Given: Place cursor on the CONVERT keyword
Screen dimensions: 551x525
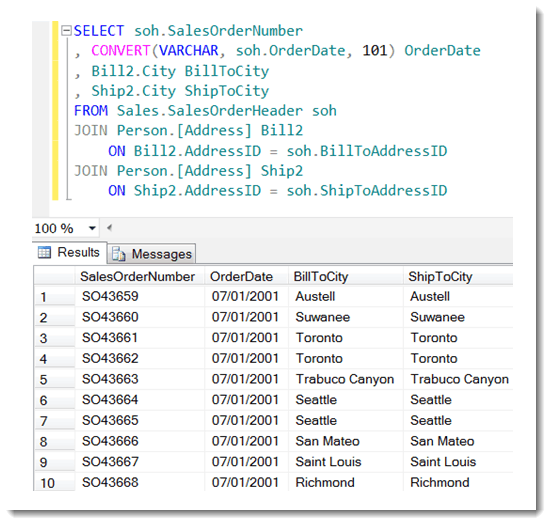Looking at the screenshot, I should tap(121, 51).
